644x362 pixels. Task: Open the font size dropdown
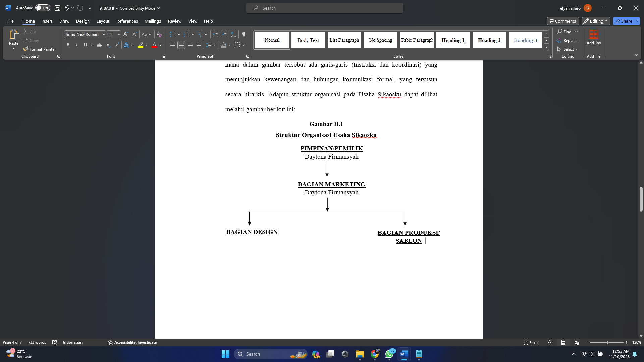(x=119, y=34)
